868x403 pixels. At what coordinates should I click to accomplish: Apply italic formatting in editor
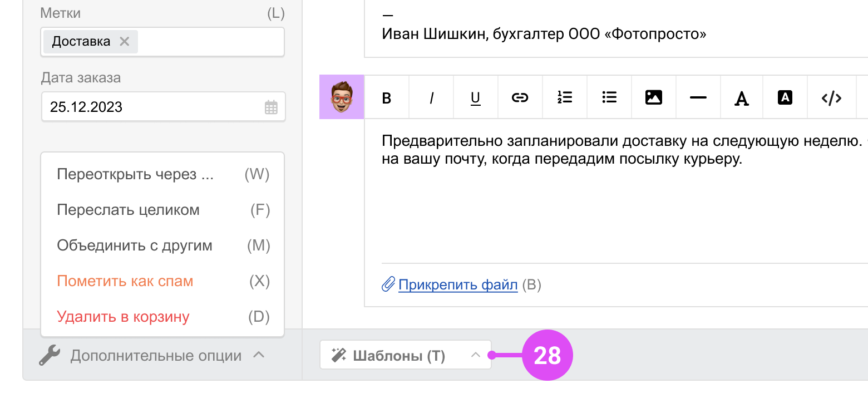pos(431,98)
